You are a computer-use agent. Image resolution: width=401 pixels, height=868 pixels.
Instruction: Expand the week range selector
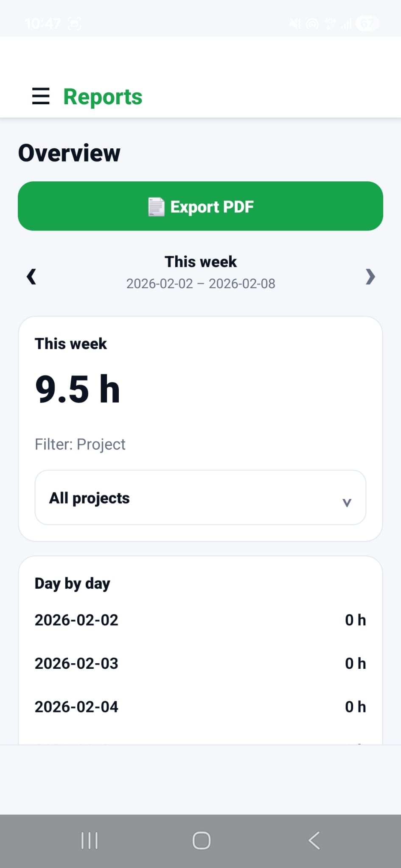pos(200,262)
